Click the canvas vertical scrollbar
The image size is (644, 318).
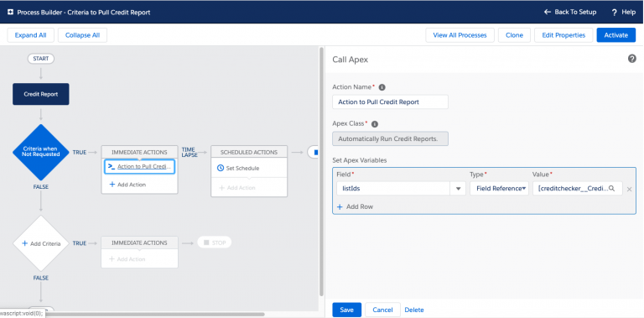pos(322,173)
